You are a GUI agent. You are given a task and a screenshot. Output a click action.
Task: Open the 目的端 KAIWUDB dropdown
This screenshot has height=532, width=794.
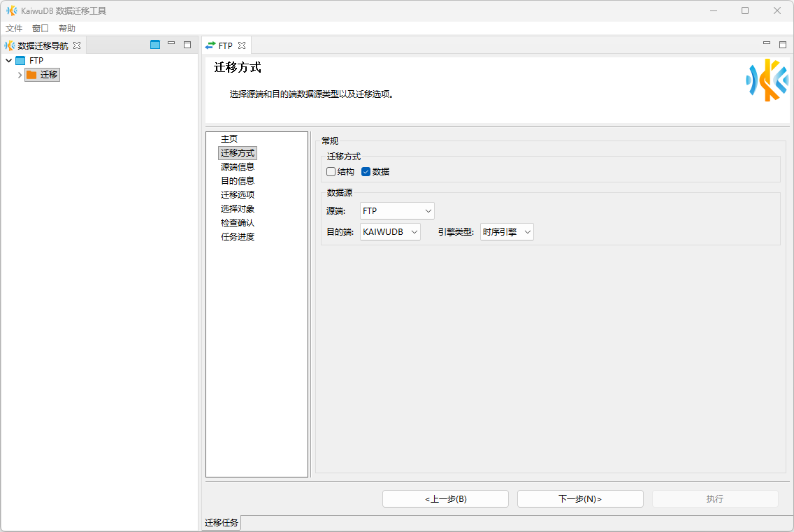point(390,232)
